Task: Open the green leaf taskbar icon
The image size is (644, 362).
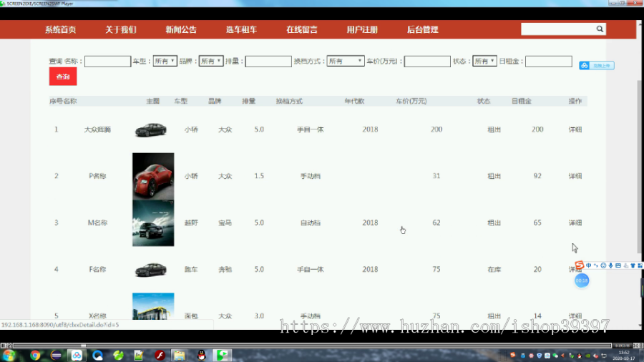Action: pos(118,356)
